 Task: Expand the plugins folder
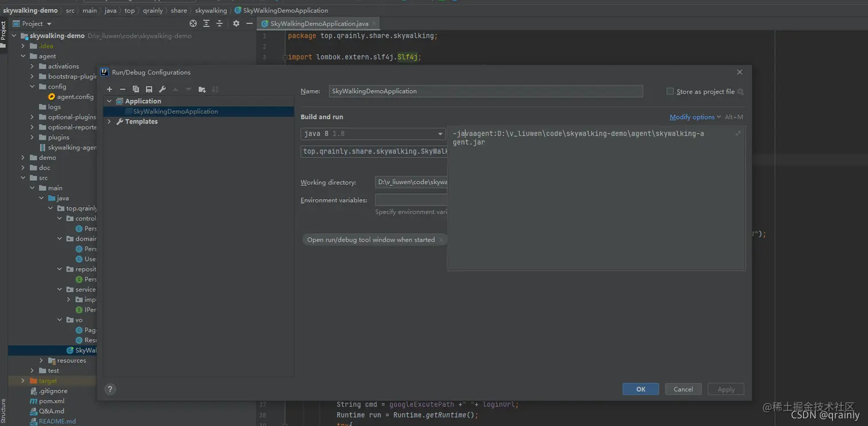click(x=32, y=138)
